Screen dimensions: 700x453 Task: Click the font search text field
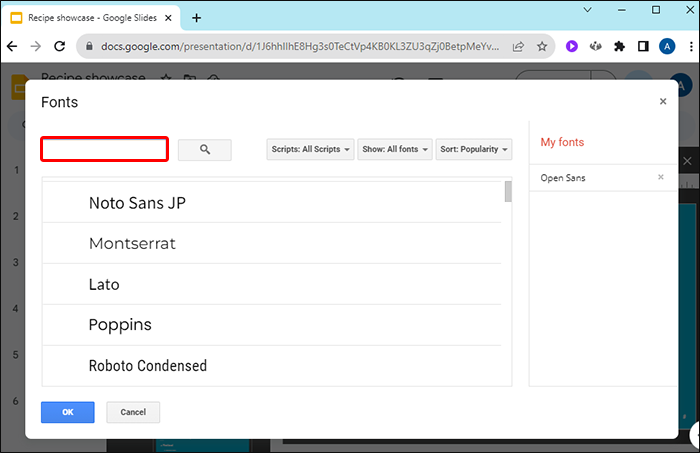pyautogui.click(x=104, y=149)
